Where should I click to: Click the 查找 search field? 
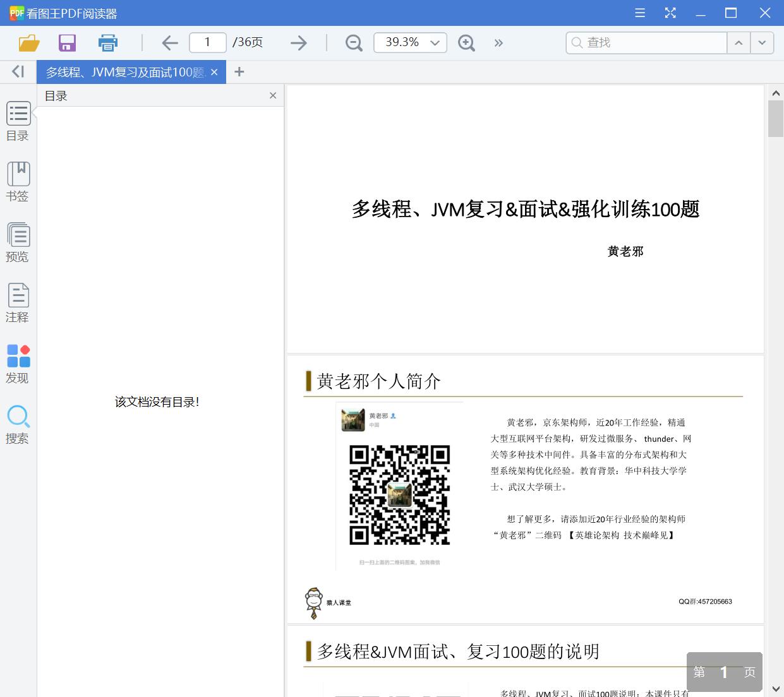tap(646, 42)
